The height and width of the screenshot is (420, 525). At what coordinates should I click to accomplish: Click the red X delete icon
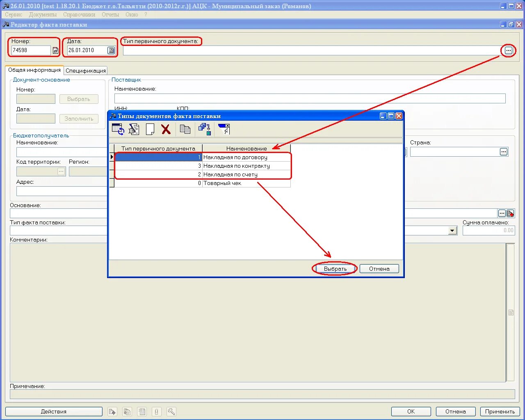pos(166,129)
